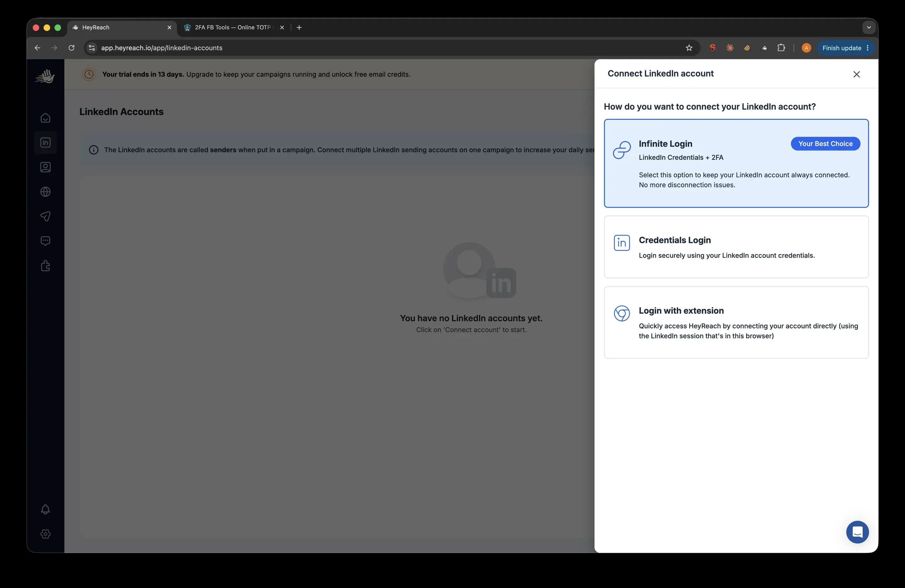Choose the Credentials Login option
905x588 pixels.
click(736, 247)
